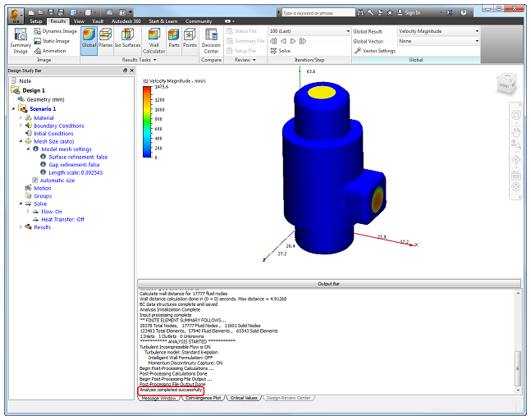Screen dimensions: 531x420
Task: Open the Autodesk 360 ribbon tab
Action: 126,21
